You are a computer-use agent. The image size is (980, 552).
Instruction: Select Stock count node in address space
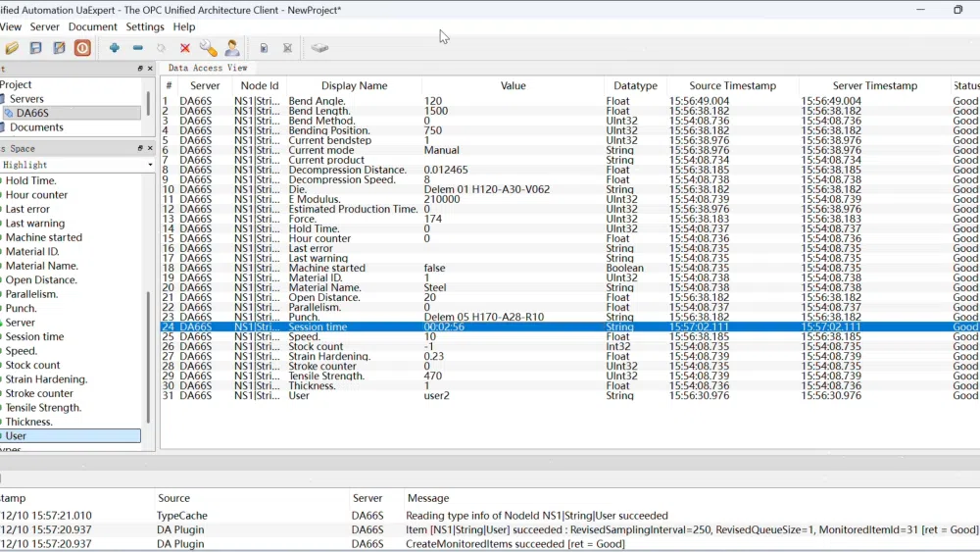[32, 365]
